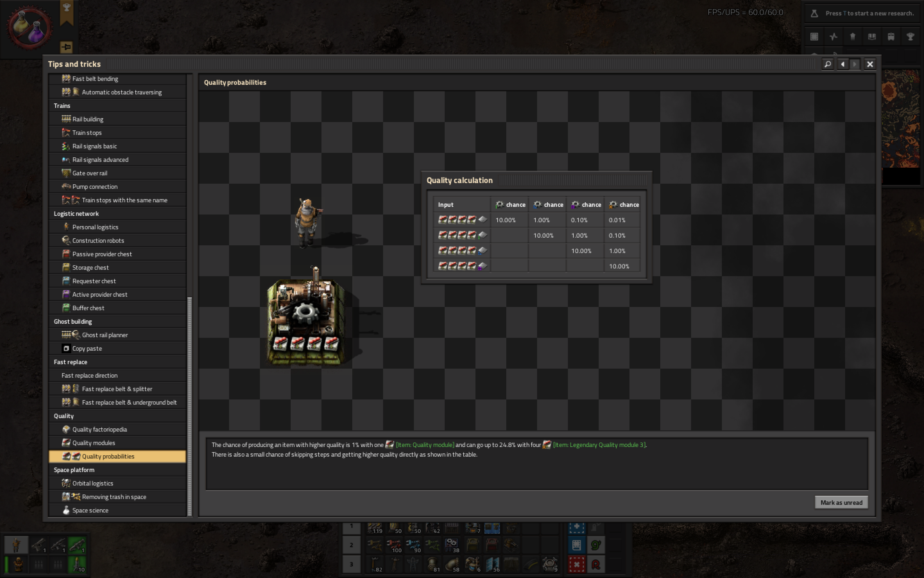Click the Trains category header
This screenshot has height=578, width=924.
tap(118, 106)
